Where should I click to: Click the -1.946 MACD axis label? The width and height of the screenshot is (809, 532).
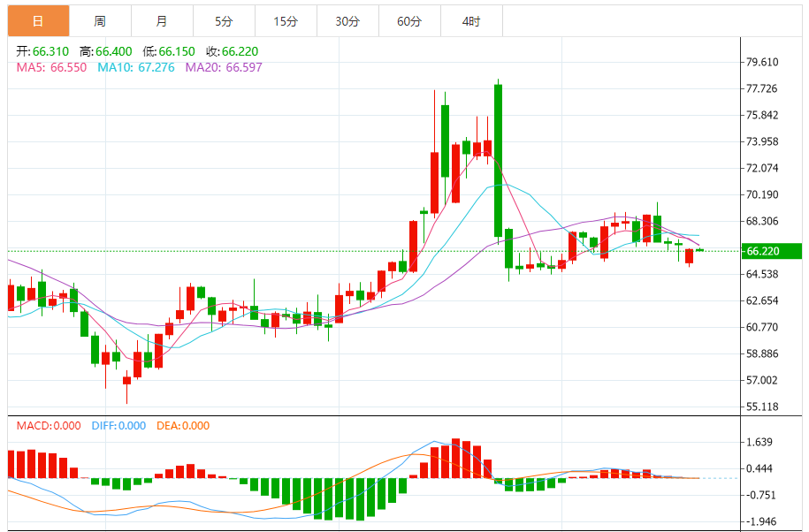tap(761, 521)
